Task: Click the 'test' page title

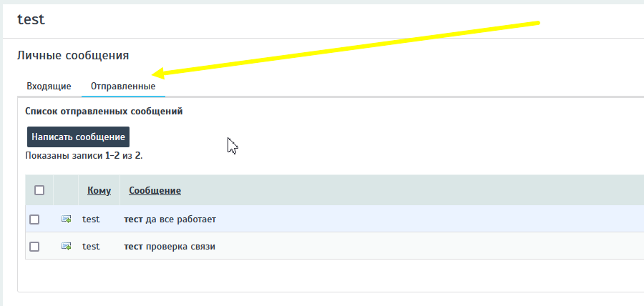Action: click(x=31, y=19)
